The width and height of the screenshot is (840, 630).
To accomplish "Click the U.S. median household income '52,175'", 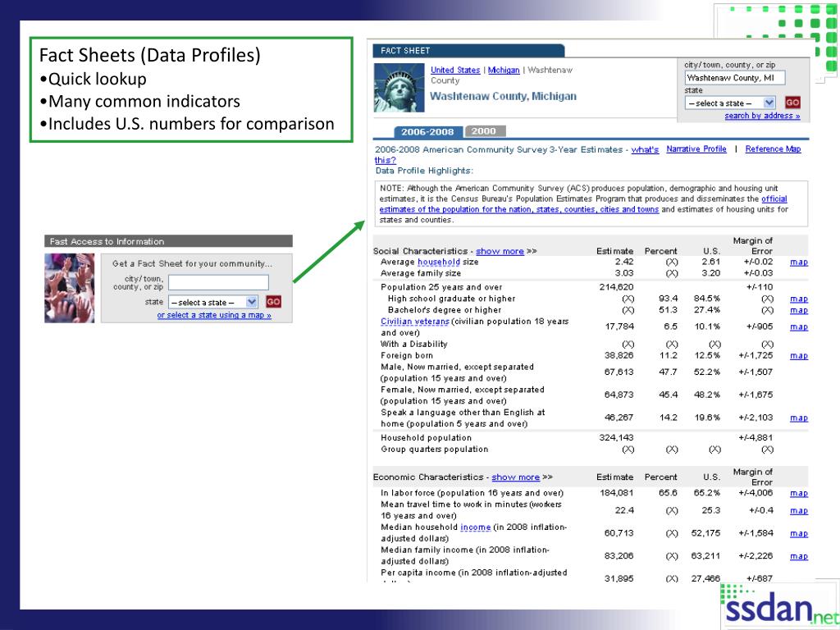I will tap(705, 533).
